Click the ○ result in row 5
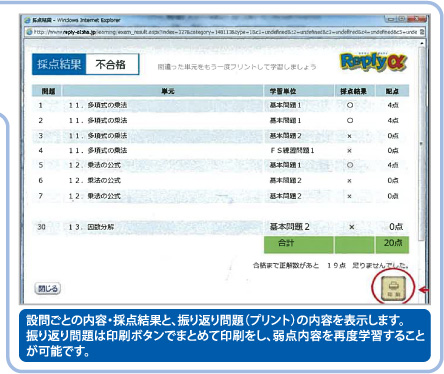The image size is (444, 374). point(350,165)
